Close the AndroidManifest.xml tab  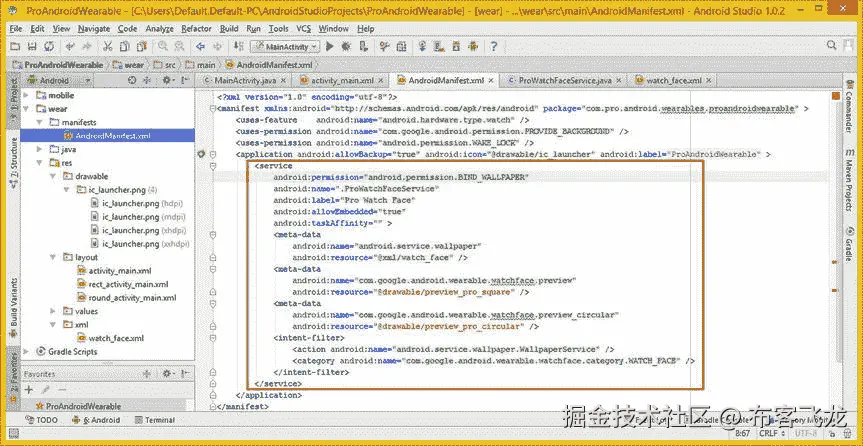tap(490, 81)
